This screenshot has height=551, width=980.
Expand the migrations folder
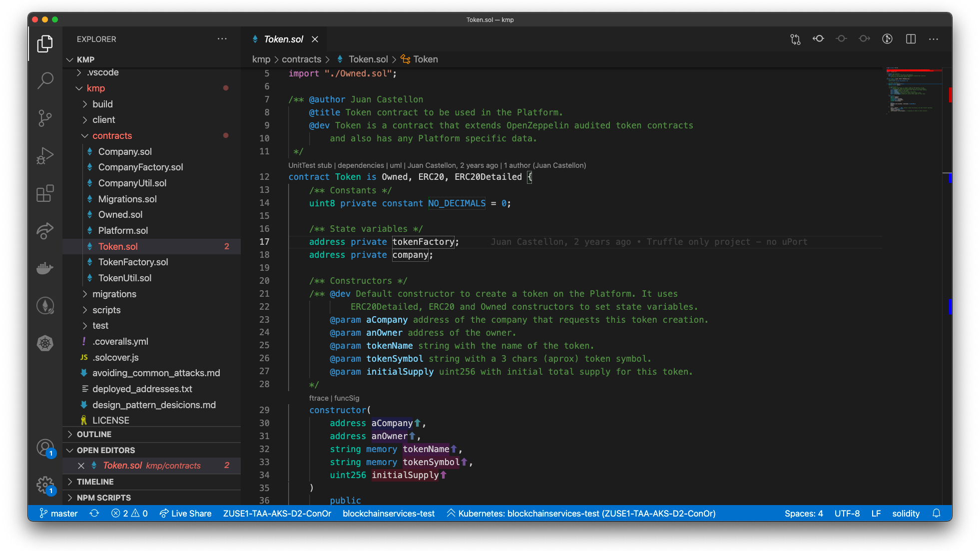(x=114, y=294)
